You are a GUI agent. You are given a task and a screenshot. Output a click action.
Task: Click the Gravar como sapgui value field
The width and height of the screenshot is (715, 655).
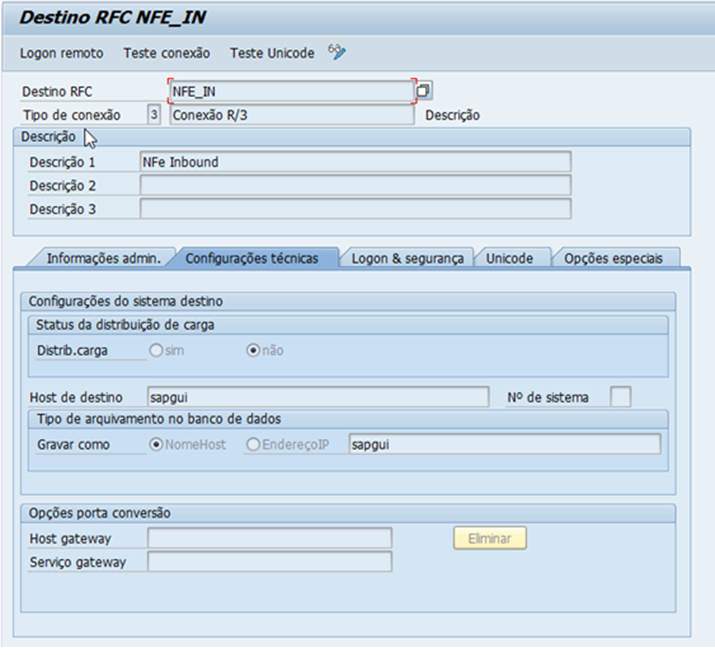pyautogui.click(x=505, y=444)
